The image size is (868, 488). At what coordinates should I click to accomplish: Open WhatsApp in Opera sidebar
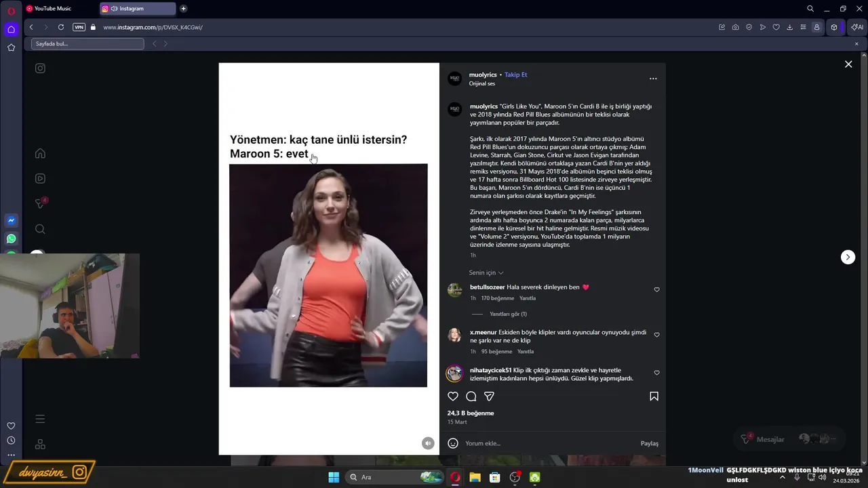pyautogui.click(x=11, y=239)
